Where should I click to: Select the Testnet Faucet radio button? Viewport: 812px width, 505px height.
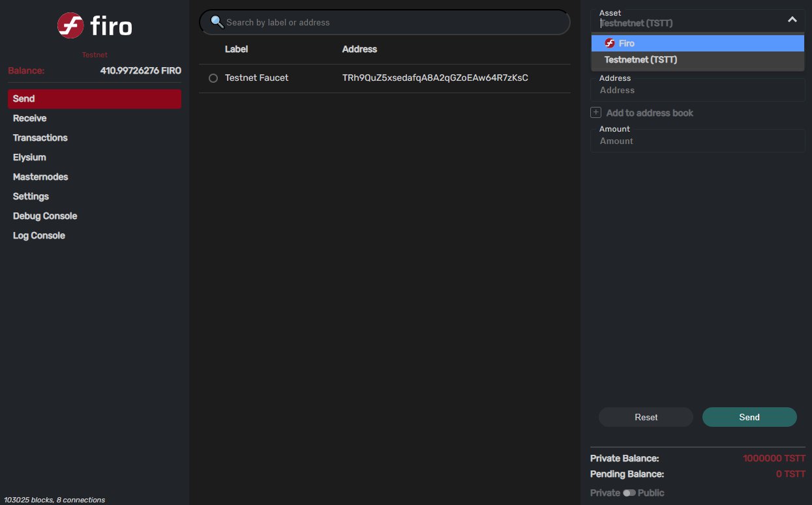click(x=213, y=78)
